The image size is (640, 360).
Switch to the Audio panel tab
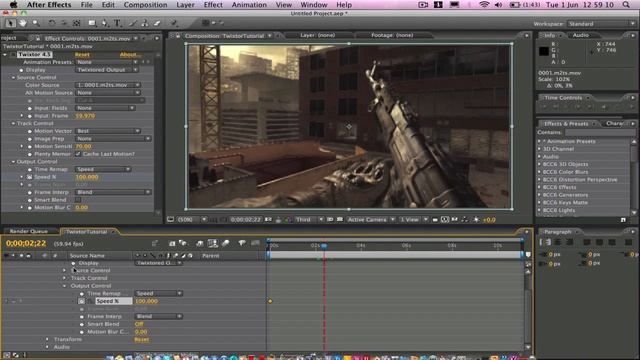click(580, 36)
